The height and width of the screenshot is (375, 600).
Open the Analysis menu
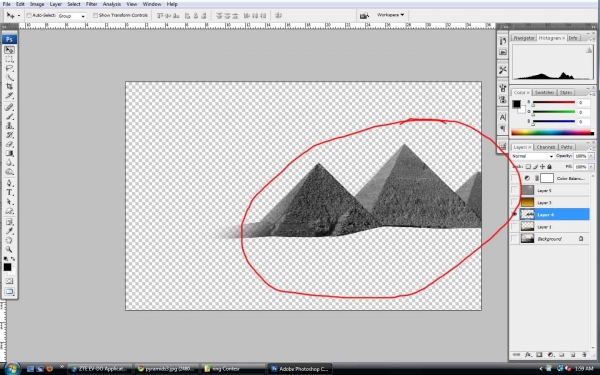(x=112, y=4)
